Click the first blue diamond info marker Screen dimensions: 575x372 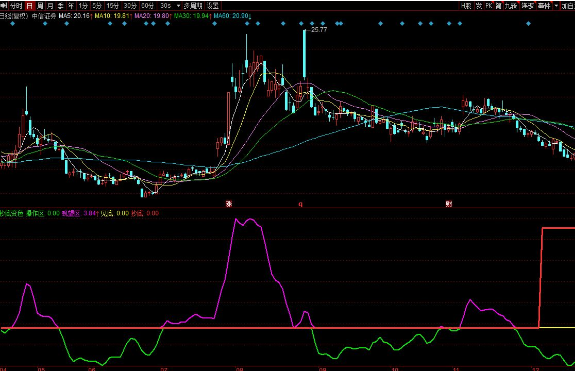click(12, 23)
